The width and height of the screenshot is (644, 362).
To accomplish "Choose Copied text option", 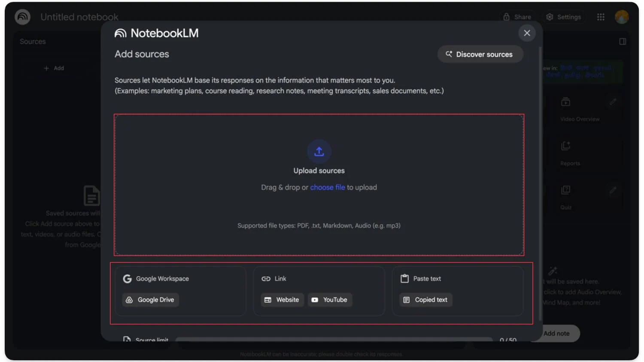I will pyautogui.click(x=425, y=300).
